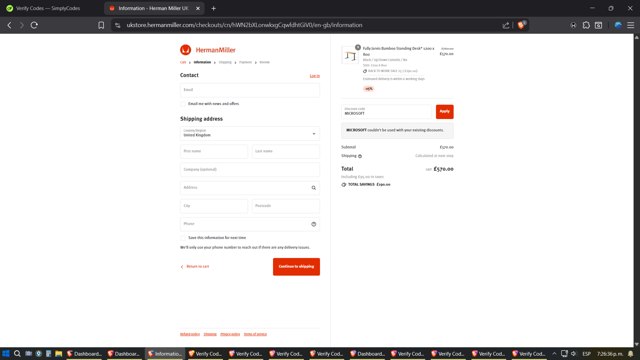The image size is (640, 360).
Task: Reload the checkout page
Action: point(34,25)
